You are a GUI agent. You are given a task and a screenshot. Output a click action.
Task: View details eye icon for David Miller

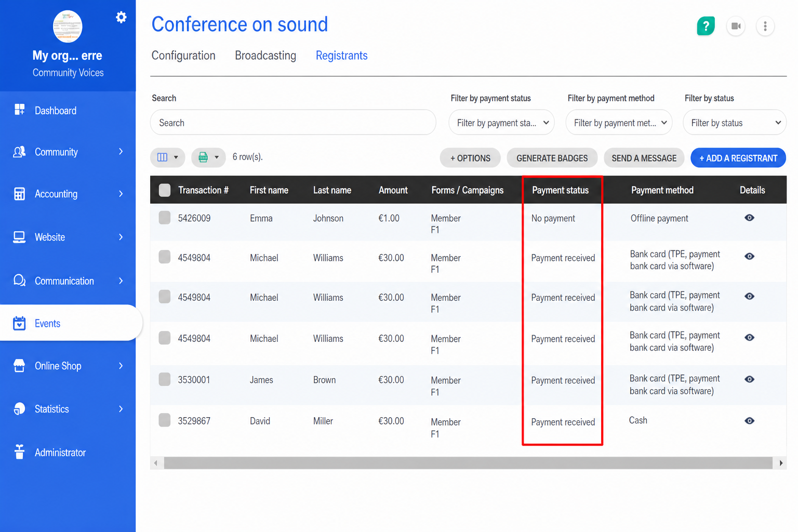pos(749,421)
